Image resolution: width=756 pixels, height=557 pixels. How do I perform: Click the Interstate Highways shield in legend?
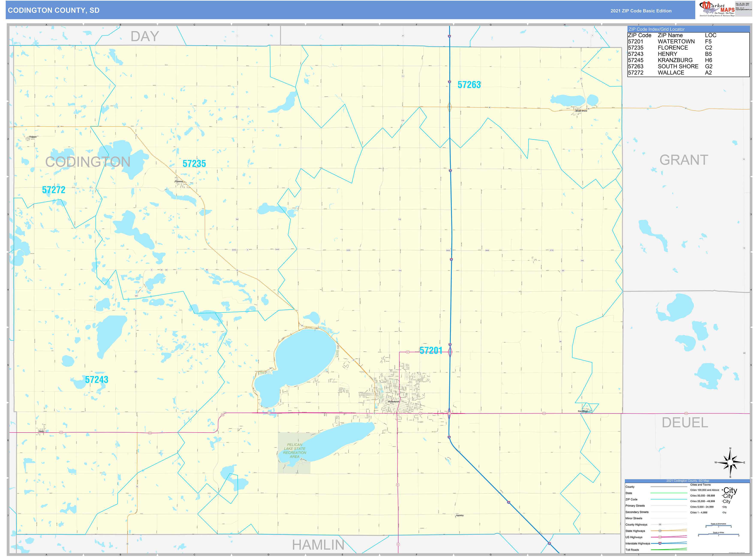tap(660, 543)
